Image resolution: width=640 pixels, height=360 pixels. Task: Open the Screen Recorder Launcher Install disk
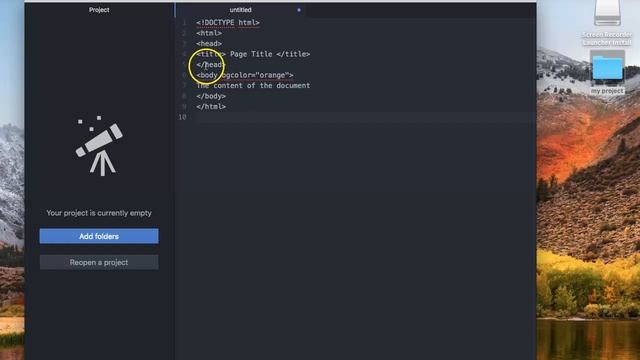coord(607,23)
